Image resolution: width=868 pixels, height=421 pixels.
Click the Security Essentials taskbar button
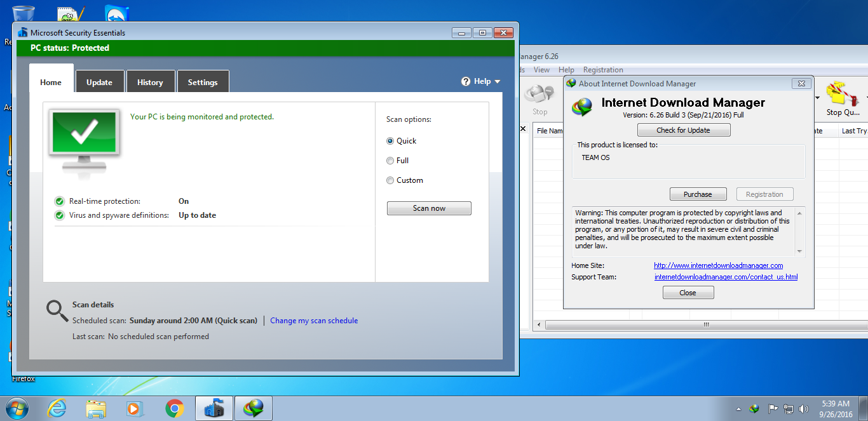(214, 408)
